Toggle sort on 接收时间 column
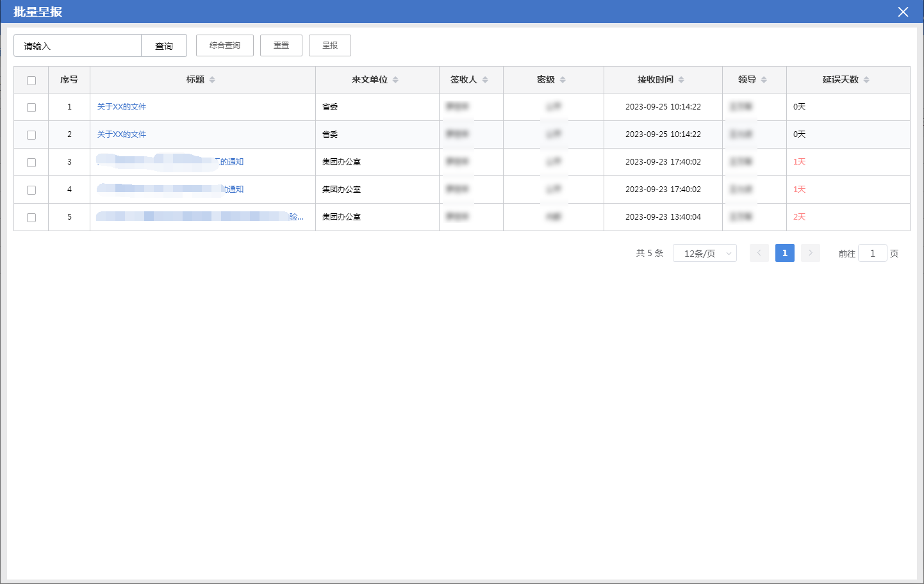Image resolution: width=924 pixels, height=584 pixels. tap(681, 80)
